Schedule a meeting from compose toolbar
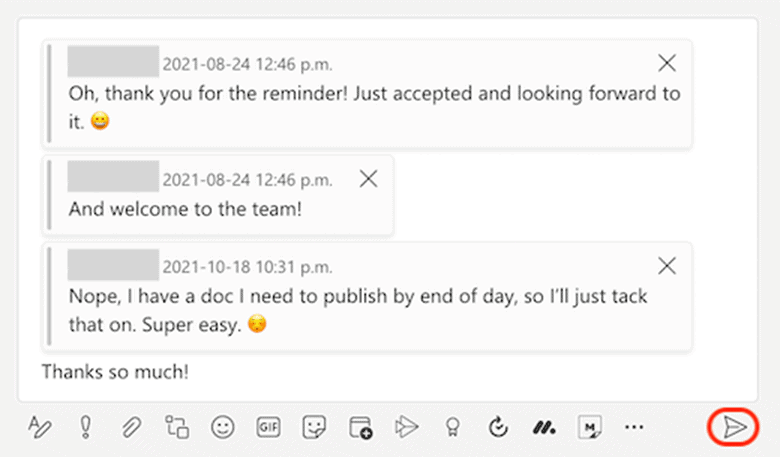The width and height of the screenshot is (780, 457). [361, 427]
